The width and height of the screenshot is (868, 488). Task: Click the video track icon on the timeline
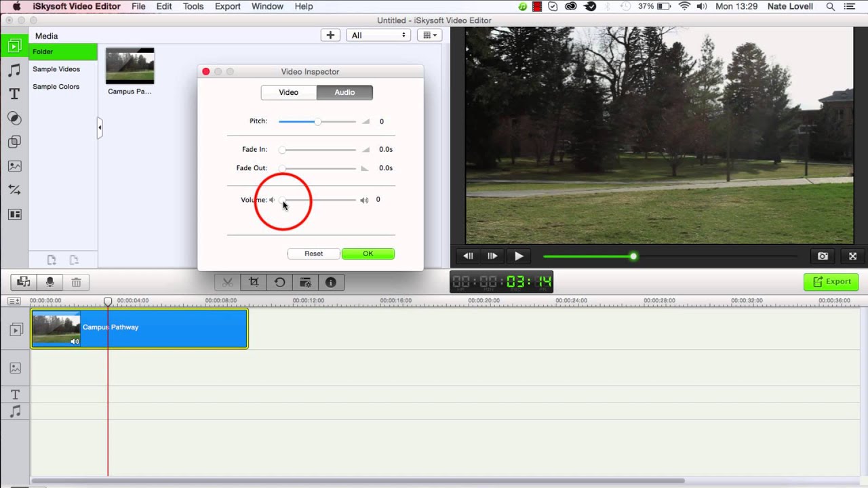[15, 329]
